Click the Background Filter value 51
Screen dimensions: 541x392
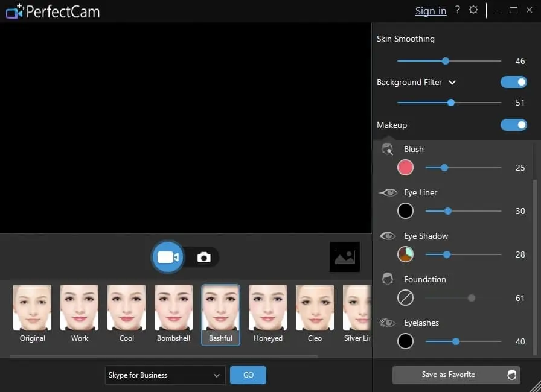[520, 103]
